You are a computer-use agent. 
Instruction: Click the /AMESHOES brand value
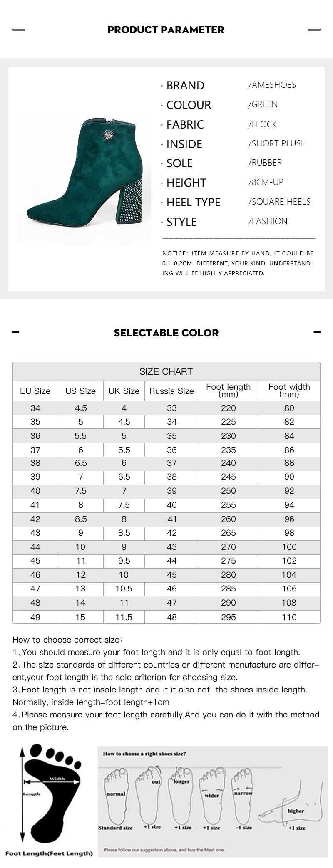click(272, 85)
